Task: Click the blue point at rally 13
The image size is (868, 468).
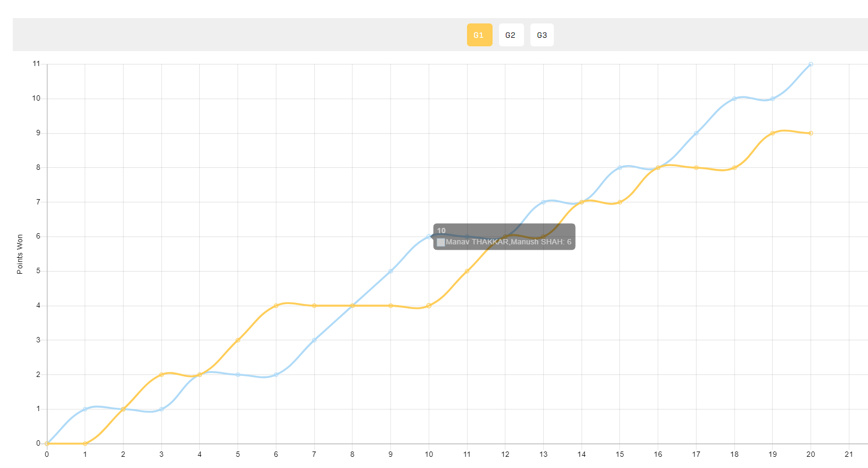Action: [543, 202]
